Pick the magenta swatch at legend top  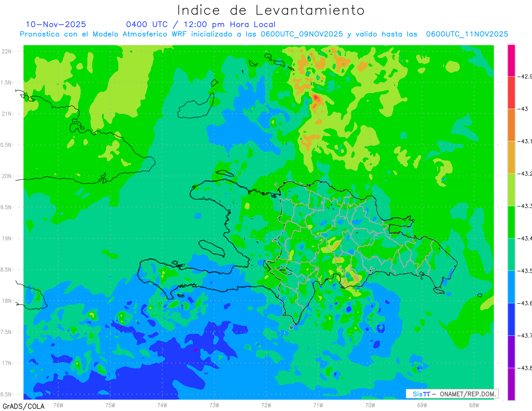tap(511, 60)
